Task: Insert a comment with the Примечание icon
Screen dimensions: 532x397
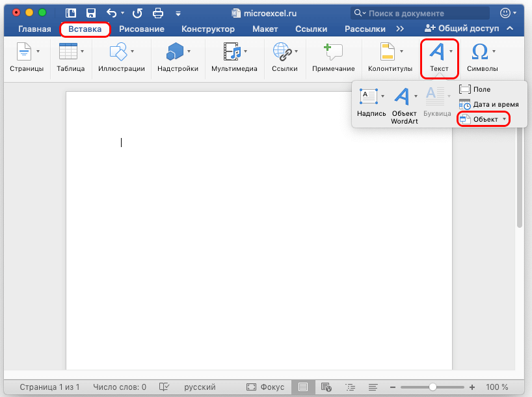Action: coord(333,57)
